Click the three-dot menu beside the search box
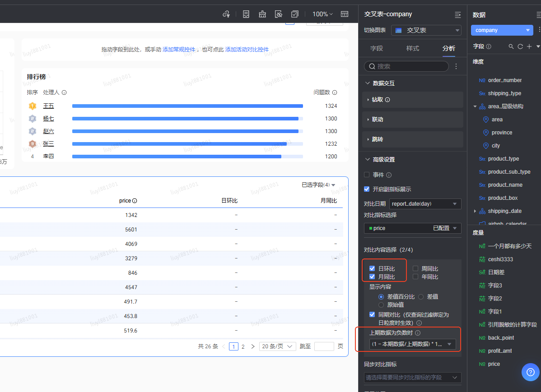541x392 pixels. (x=456, y=66)
